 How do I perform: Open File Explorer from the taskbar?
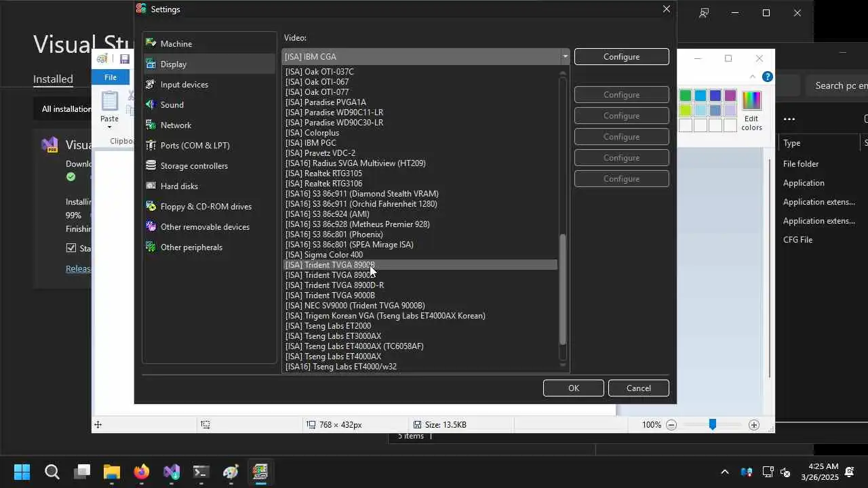111,472
